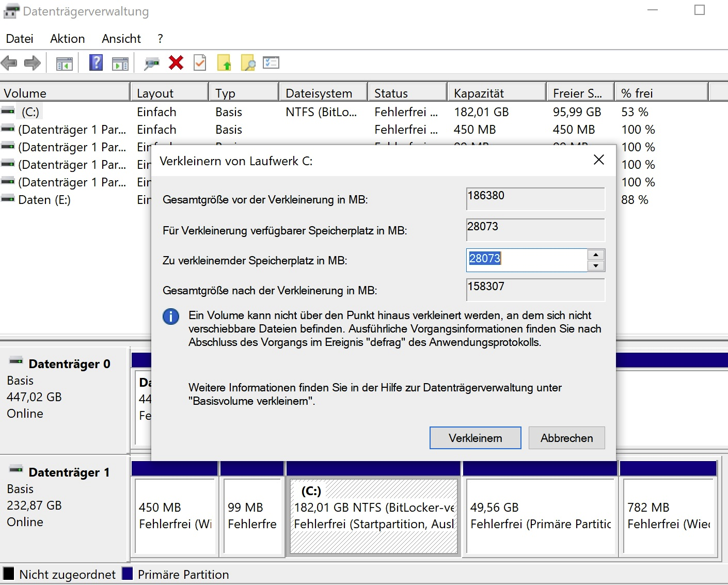Open the ? help menu
Image resolution: width=728 pixels, height=585 pixels.
point(161,39)
